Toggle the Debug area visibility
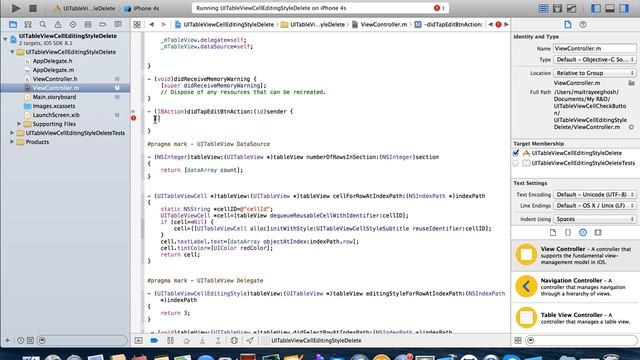 (610, 8)
